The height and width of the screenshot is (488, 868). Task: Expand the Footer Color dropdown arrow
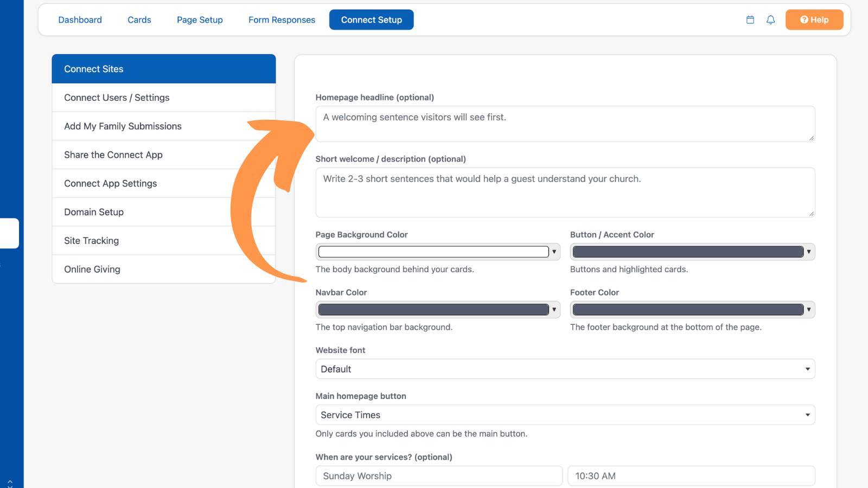(x=808, y=310)
